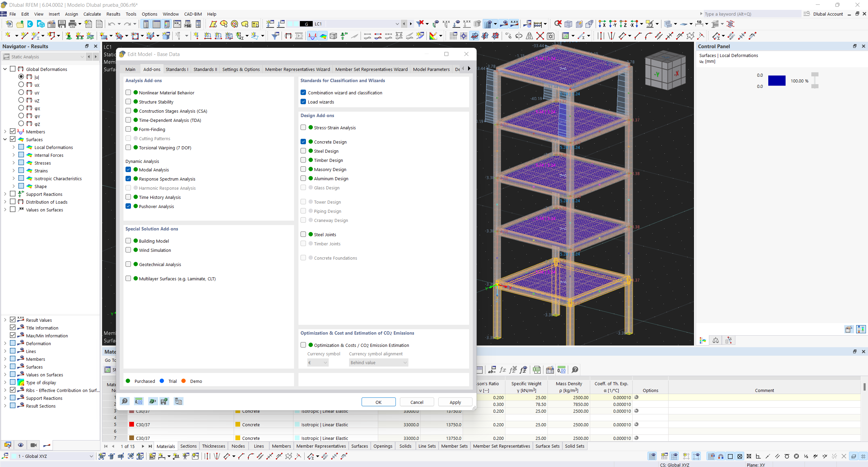
Task: Enable Structure Stability add-on
Action: coord(128,101)
